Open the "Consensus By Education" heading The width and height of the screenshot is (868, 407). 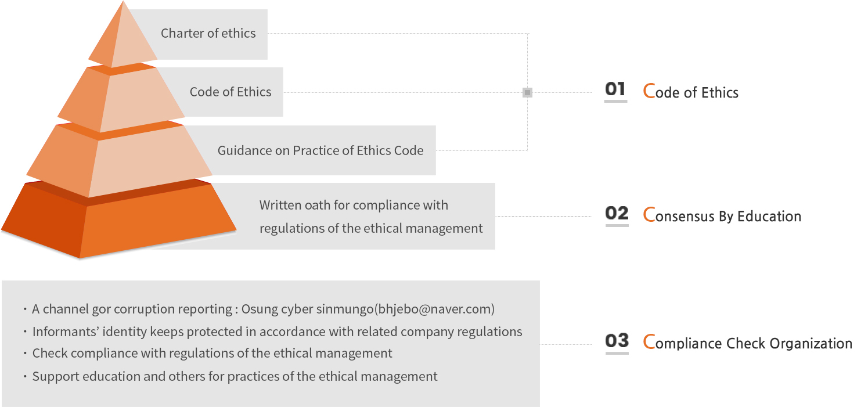[722, 216]
